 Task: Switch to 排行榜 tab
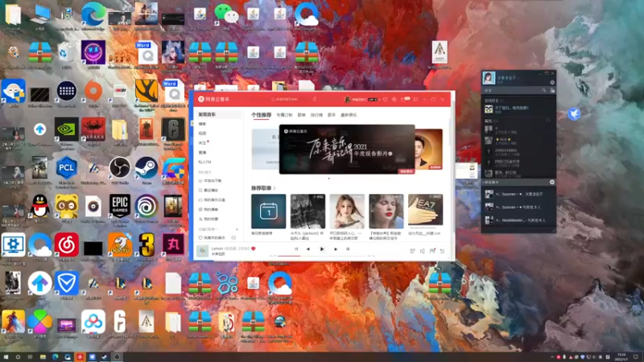coord(316,115)
